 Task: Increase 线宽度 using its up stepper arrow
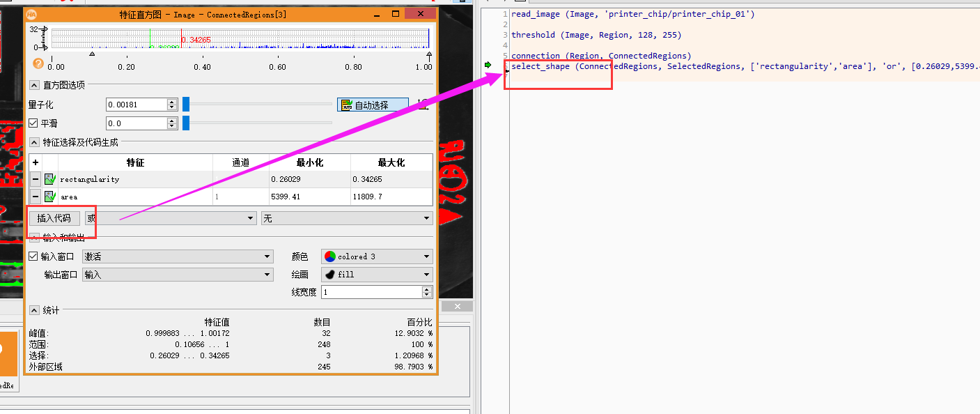pos(426,289)
